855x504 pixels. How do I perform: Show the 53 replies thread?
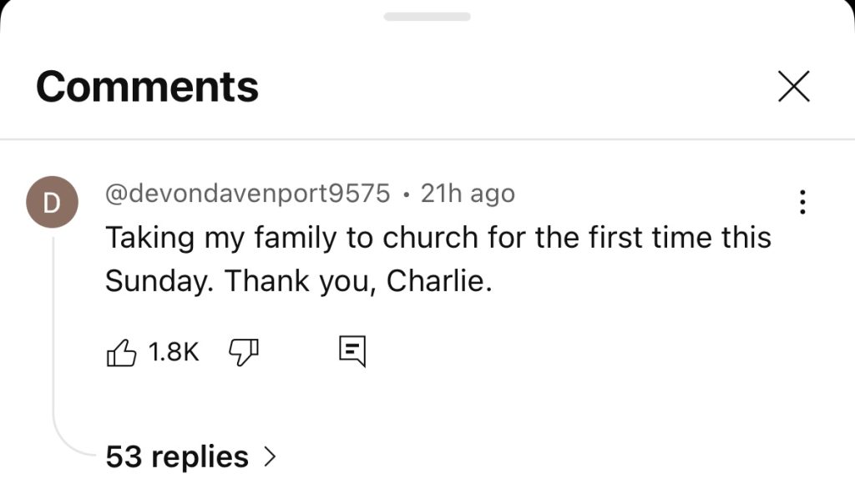pos(177,456)
